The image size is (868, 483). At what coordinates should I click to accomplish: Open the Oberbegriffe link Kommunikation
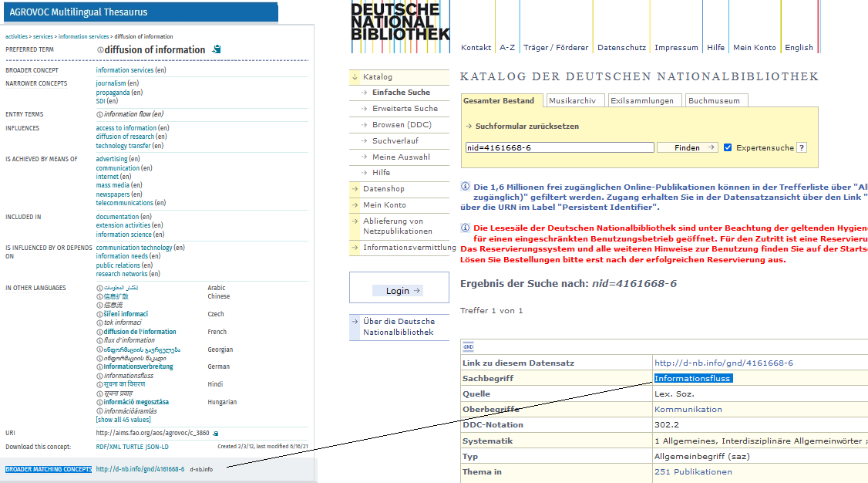tap(688, 410)
